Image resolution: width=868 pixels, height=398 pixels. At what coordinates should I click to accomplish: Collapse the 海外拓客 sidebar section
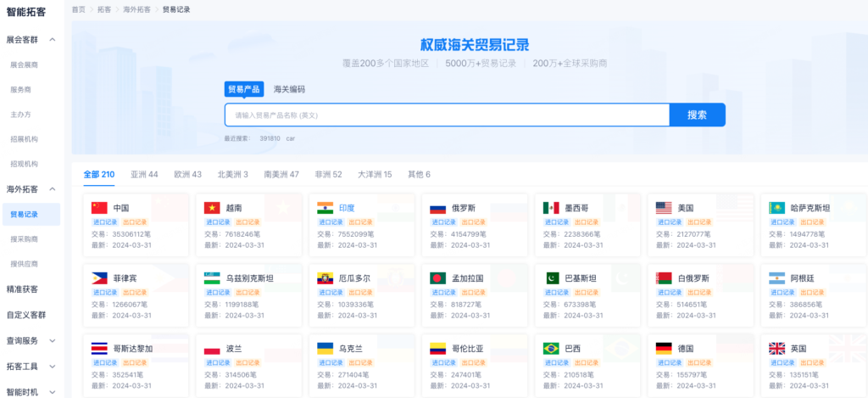[53, 189]
